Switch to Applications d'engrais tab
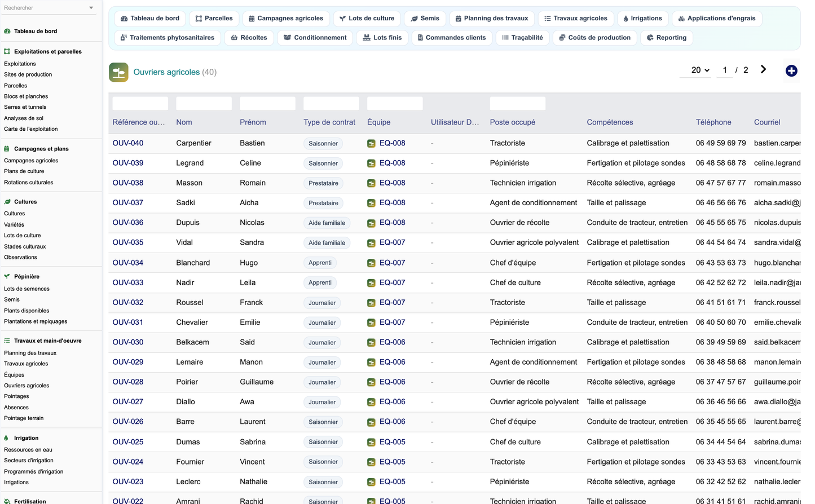 [x=717, y=19]
